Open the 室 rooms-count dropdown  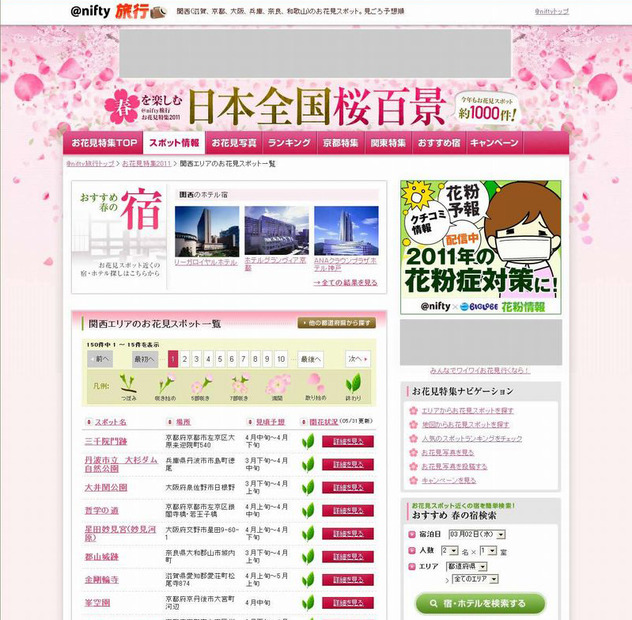point(488,551)
